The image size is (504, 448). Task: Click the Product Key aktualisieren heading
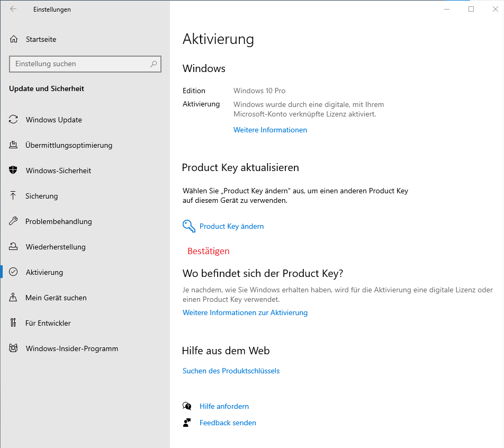pos(240,167)
